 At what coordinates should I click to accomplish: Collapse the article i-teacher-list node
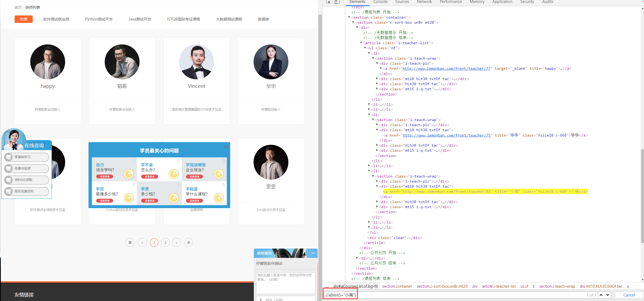click(x=361, y=43)
